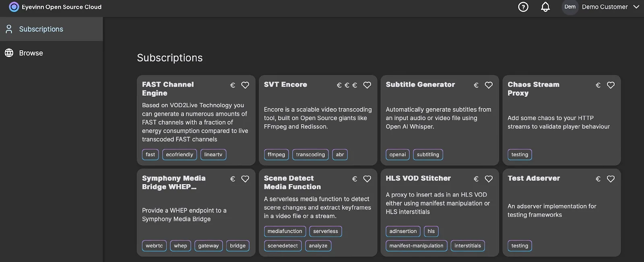Favorite the Chaos Stream Proxy card
Screen dimensions: 644x262
(x=611, y=85)
